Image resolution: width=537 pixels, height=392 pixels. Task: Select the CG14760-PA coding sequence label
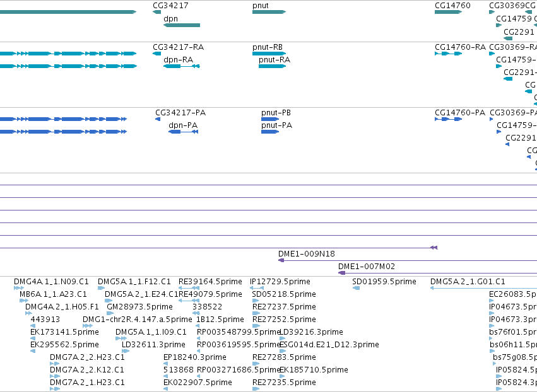[x=460, y=113]
